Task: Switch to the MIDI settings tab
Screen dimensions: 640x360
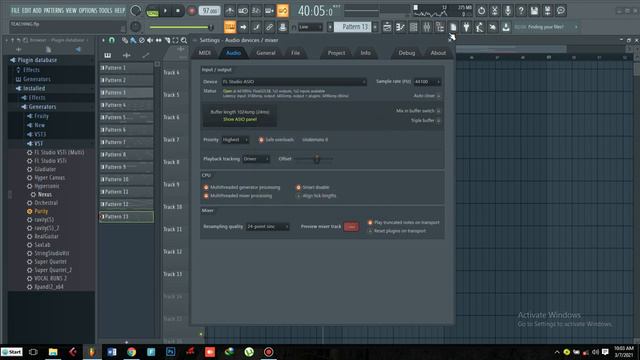Action: pyautogui.click(x=204, y=53)
